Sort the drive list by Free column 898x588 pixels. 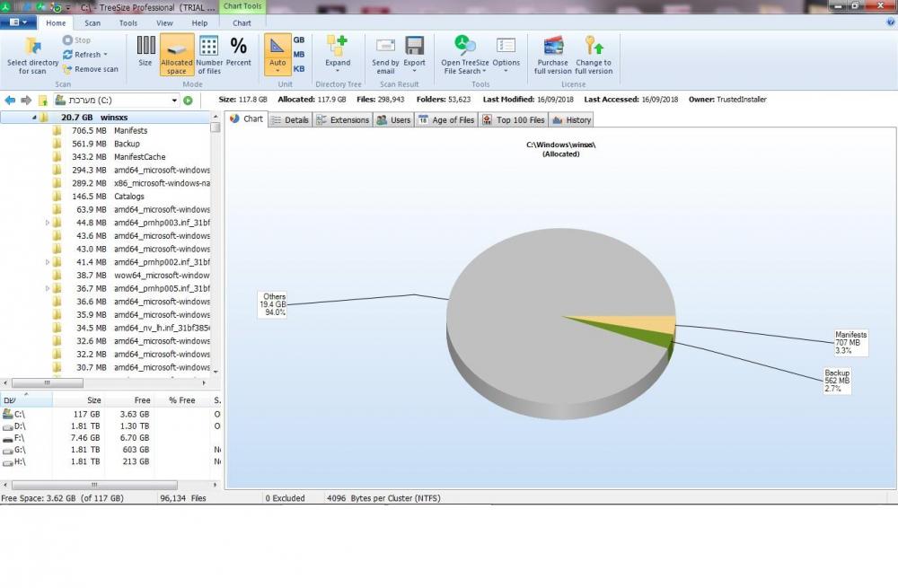128,400
